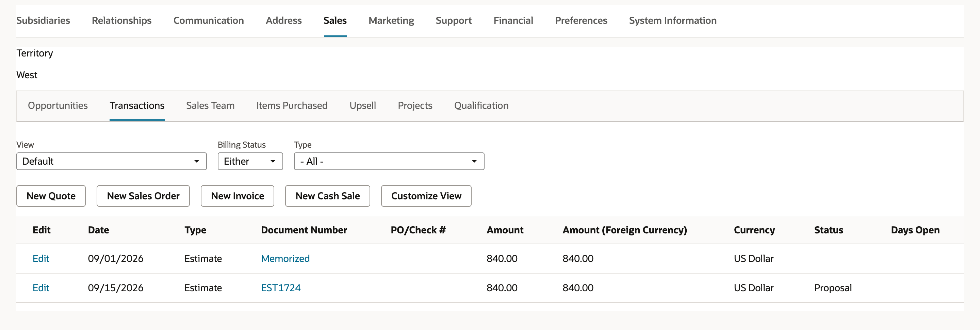Expand the Type filter dropdown
Image resolution: width=980 pixels, height=330 pixels.
(389, 161)
